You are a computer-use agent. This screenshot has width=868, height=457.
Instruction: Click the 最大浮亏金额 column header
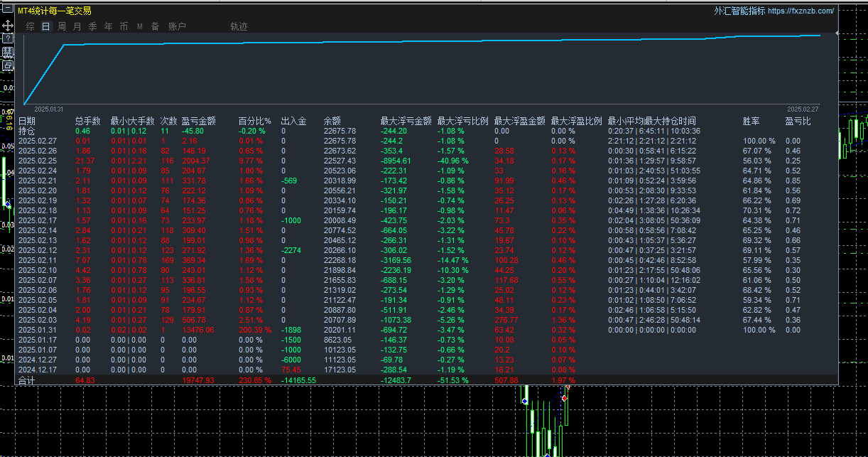point(406,122)
